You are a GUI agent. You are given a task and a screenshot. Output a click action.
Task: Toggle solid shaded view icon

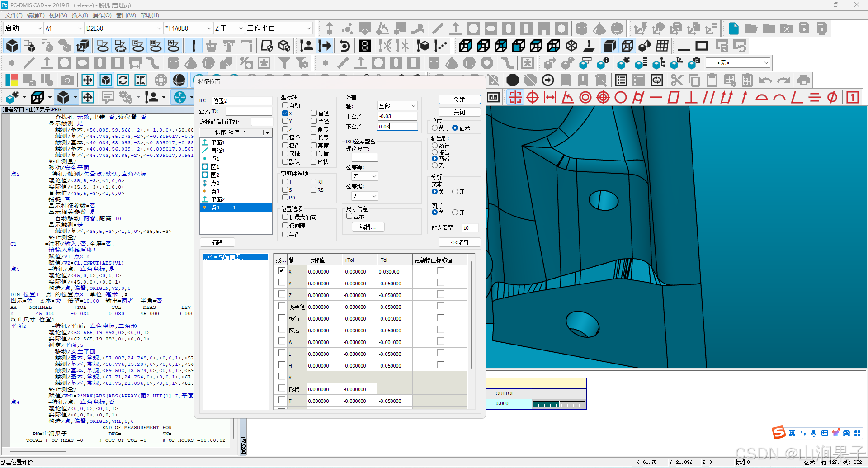(x=609, y=46)
